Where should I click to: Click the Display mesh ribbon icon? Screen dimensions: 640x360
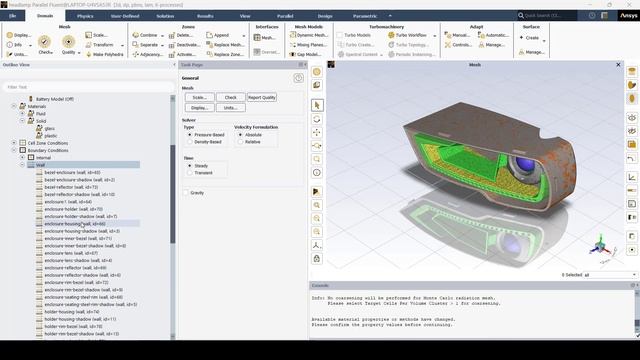pyautogui.click(x=19, y=35)
